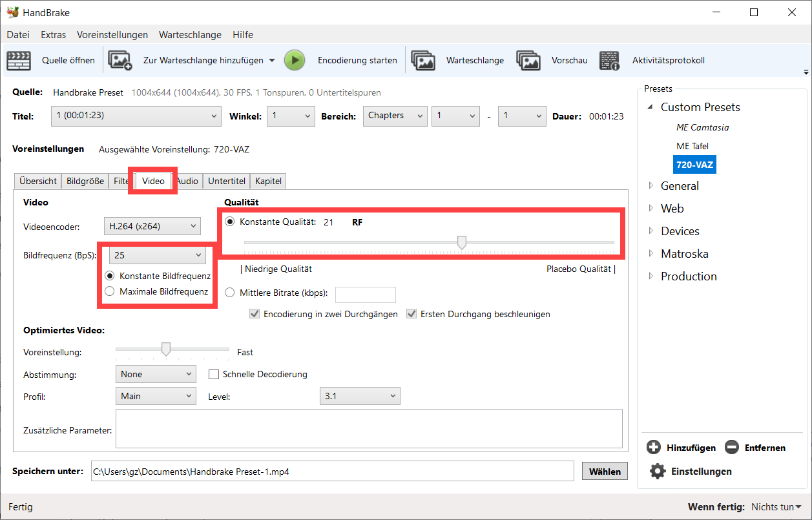Click the Warteschlange pictures icon
The image size is (812, 520).
pos(423,60)
